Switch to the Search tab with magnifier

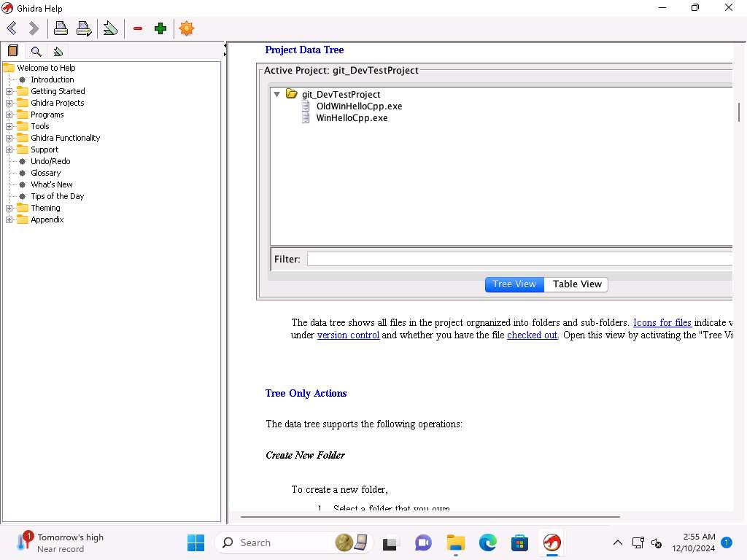(36, 51)
